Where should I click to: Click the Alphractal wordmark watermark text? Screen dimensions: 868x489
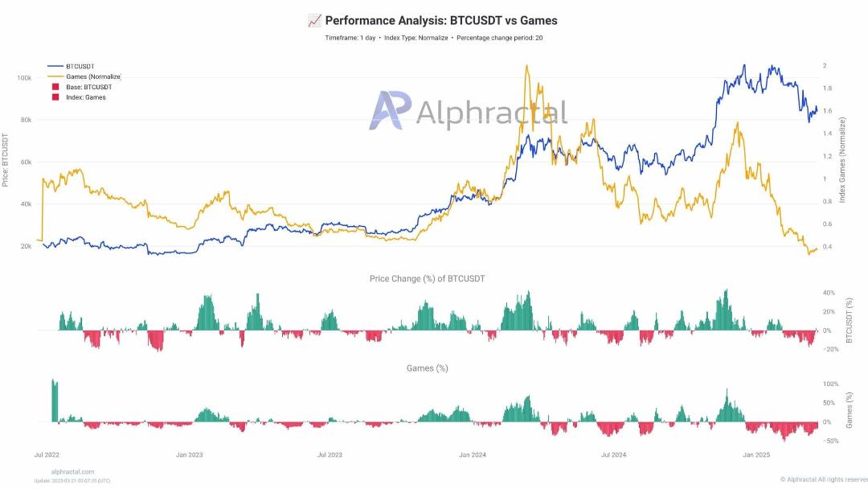point(492,113)
